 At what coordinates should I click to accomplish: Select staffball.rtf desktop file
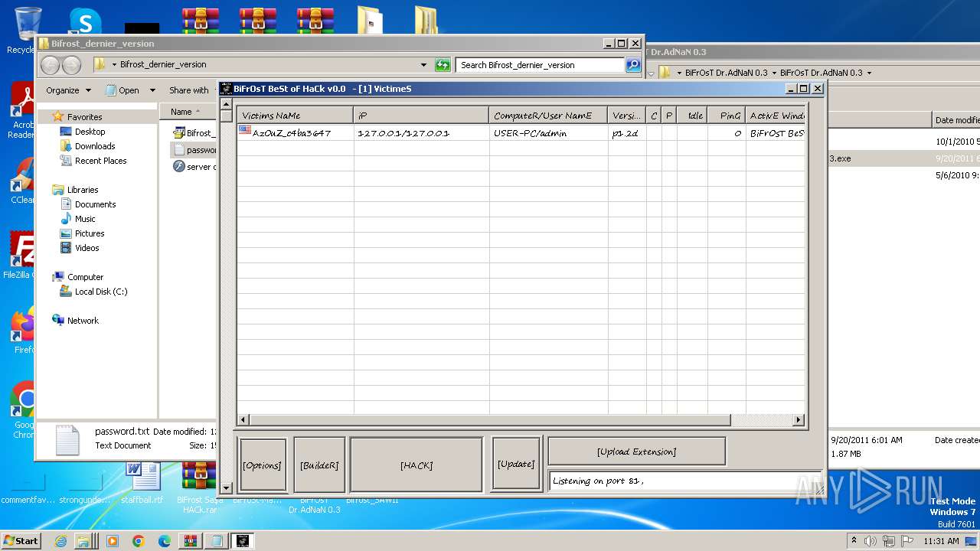[142, 482]
